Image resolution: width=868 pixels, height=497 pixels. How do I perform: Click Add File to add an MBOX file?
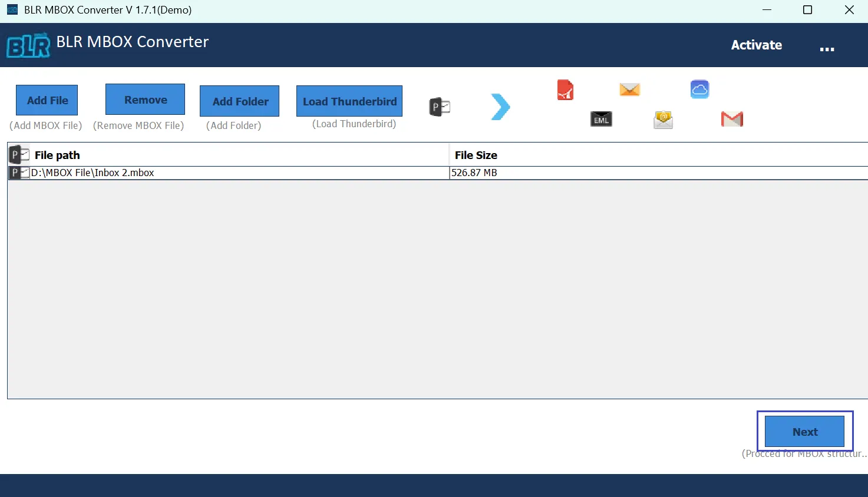click(x=46, y=100)
